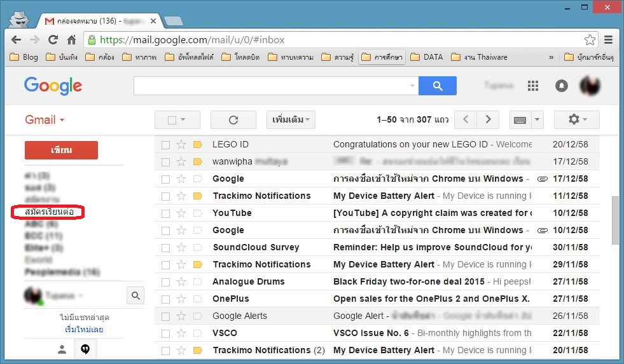Open the Google Alerts email row
The width and height of the screenshot is (624, 364).
coord(377,316)
